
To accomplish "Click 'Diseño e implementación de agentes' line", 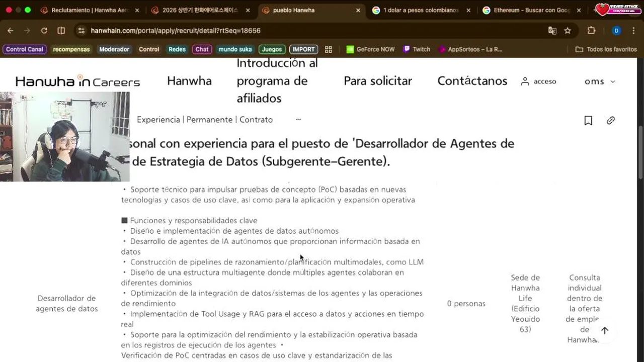I will point(230,231).
